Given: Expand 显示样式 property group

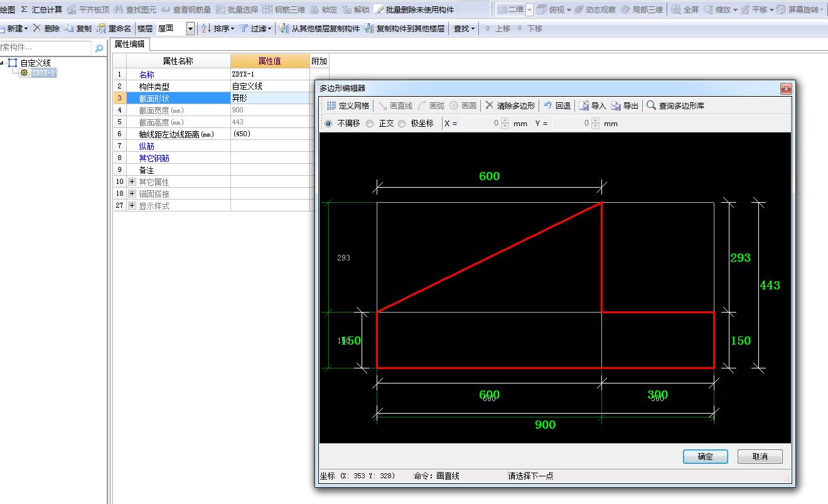Looking at the screenshot, I should (x=132, y=205).
